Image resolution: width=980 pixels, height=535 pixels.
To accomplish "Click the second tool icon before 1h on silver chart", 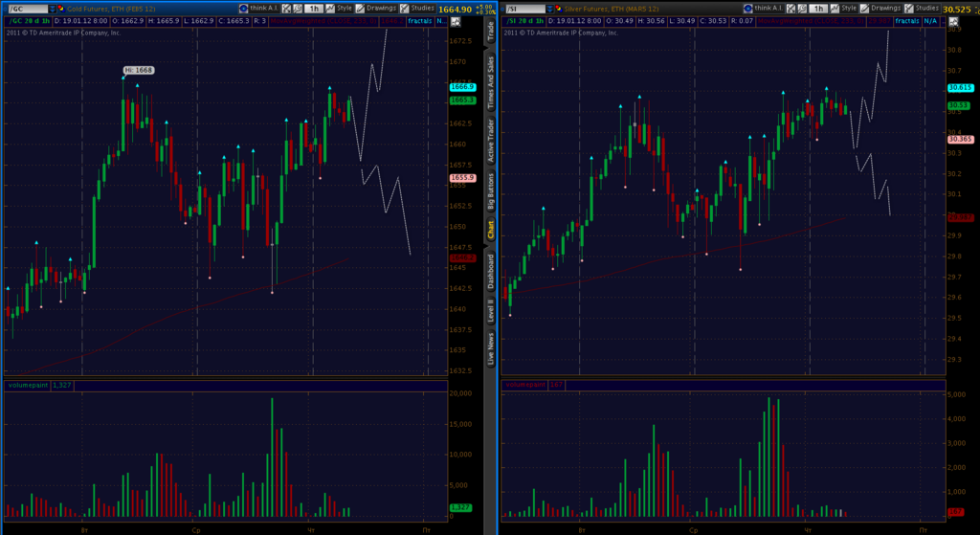I will click(x=803, y=8).
